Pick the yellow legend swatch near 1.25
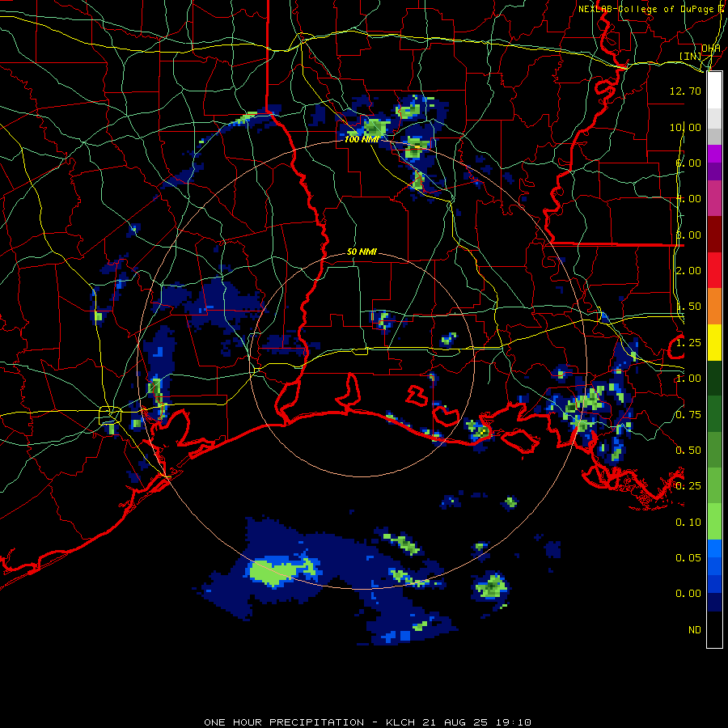Viewport: 728px width, 728px height. tap(714, 342)
